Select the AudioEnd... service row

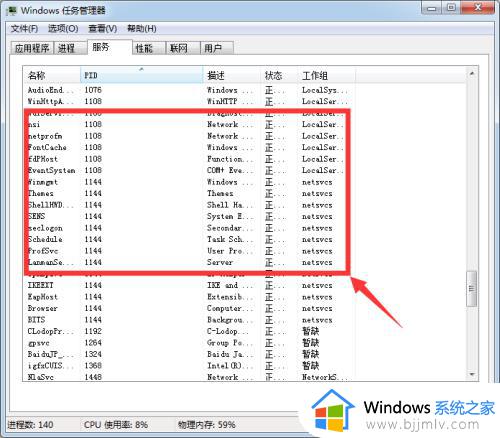pyautogui.click(x=188, y=90)
